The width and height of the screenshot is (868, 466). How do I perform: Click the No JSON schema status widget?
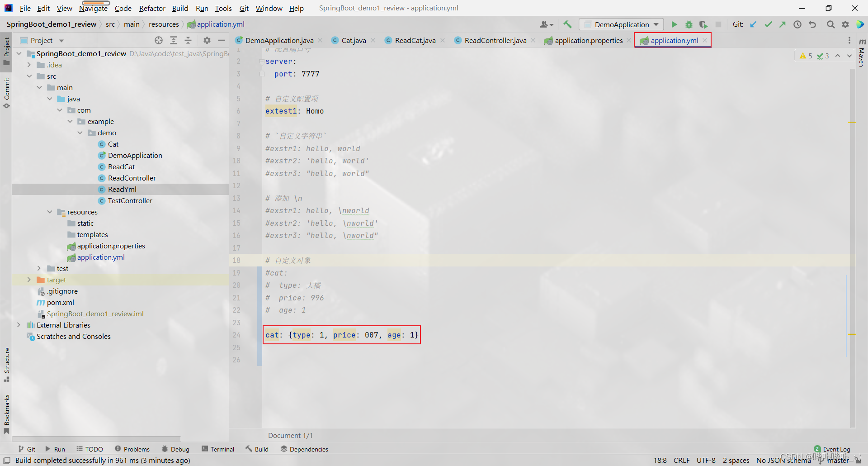click(783, 460)
